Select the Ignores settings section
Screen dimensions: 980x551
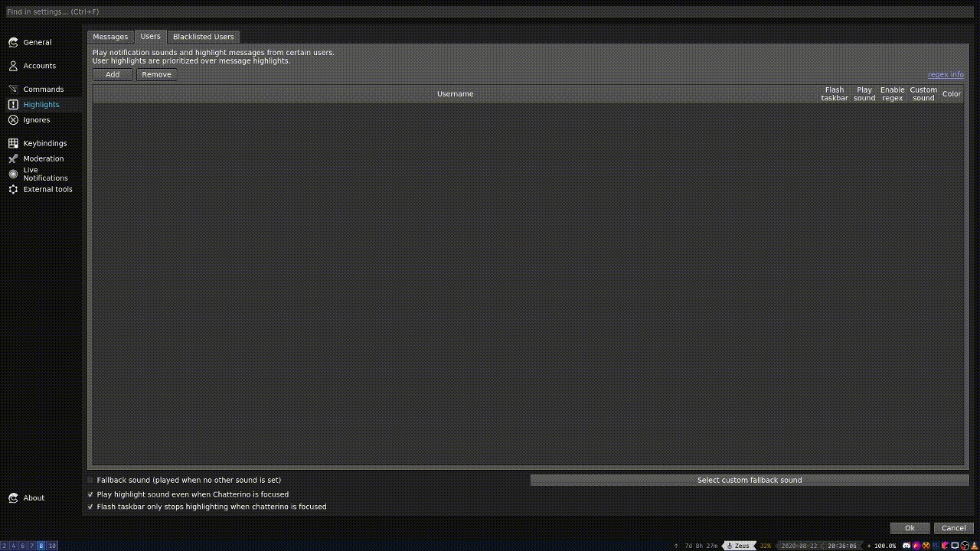pos(36,119)
